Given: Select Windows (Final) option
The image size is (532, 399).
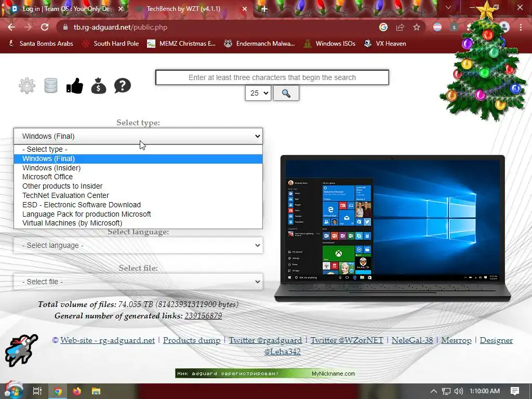Looking at the screenshot, I should pos(138,159).
